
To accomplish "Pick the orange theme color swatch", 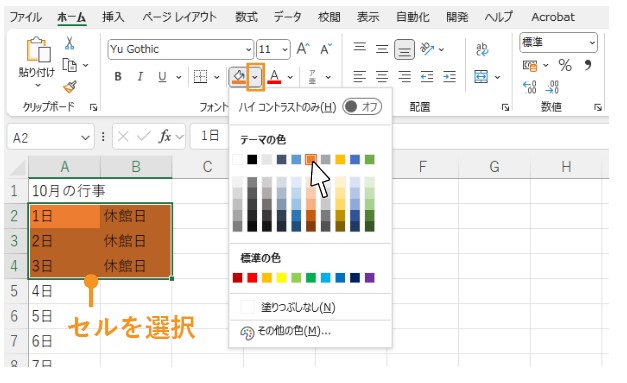I will tap(311, 160).
